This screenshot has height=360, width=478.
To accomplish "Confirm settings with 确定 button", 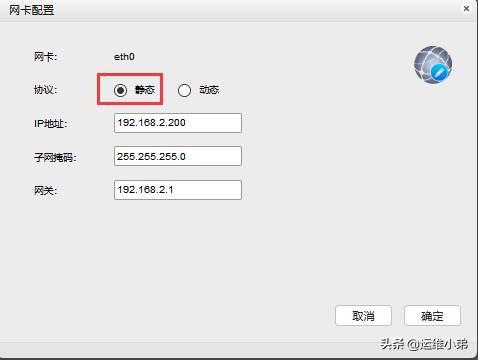I will (432, 315).
